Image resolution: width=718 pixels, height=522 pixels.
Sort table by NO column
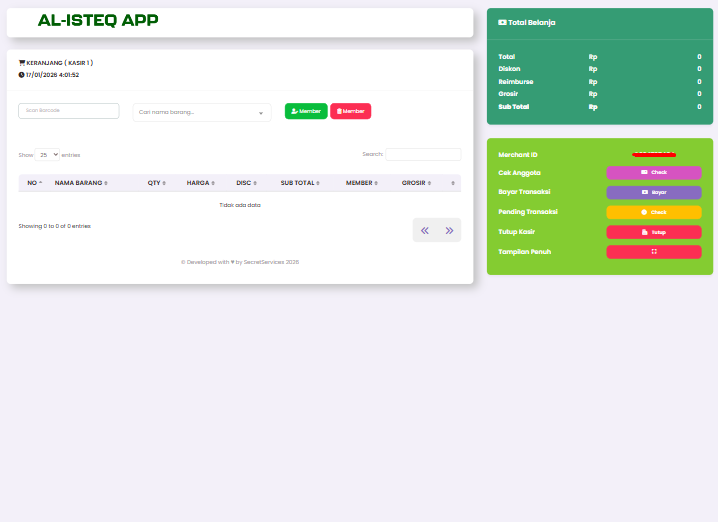(34, 183)
